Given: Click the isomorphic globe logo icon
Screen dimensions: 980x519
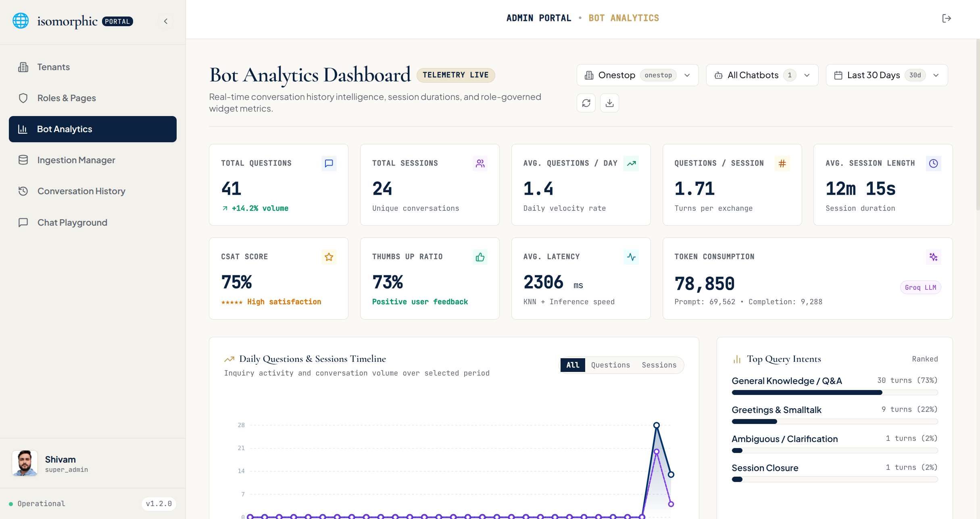Looking at the screenshot, I should point(21,21).
